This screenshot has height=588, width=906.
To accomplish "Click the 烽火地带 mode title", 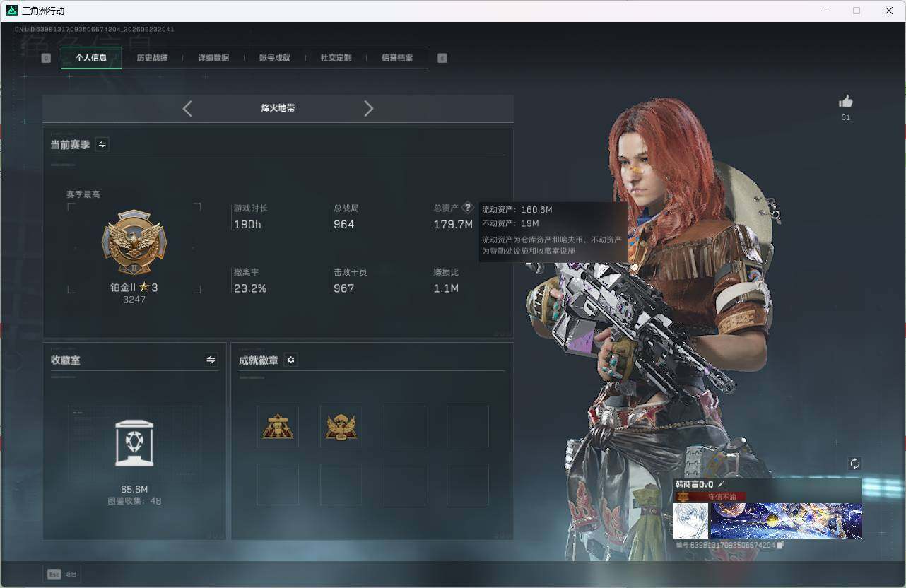I will 278,108.
